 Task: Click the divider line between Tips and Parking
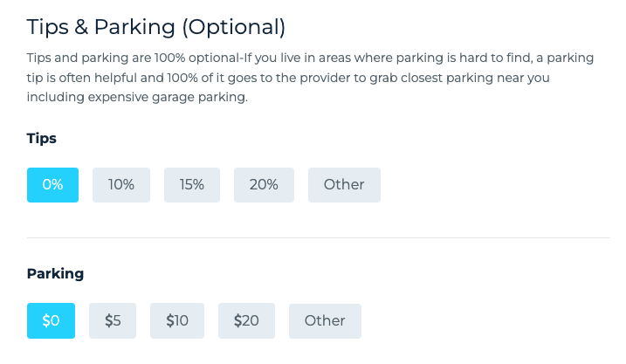[x=318, y=237]
